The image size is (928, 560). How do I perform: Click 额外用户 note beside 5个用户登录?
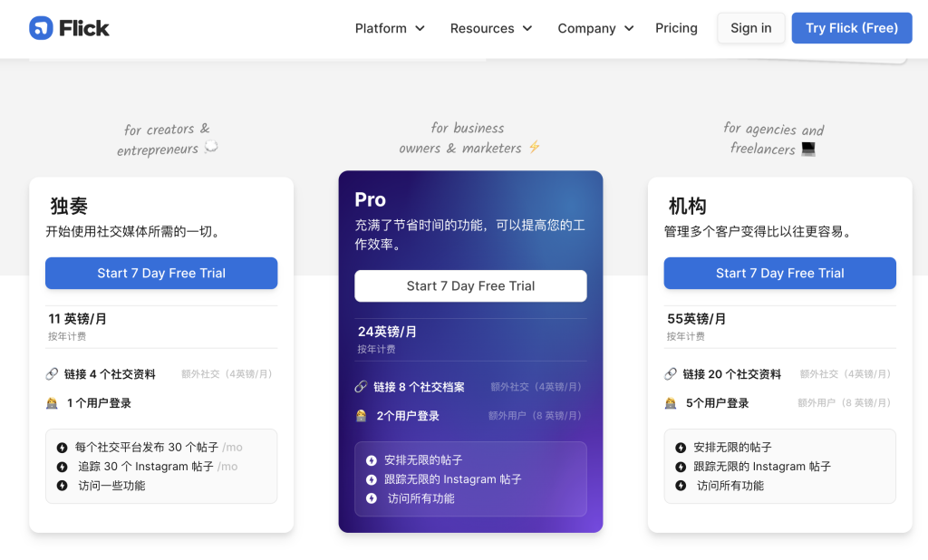coord(845,403)
